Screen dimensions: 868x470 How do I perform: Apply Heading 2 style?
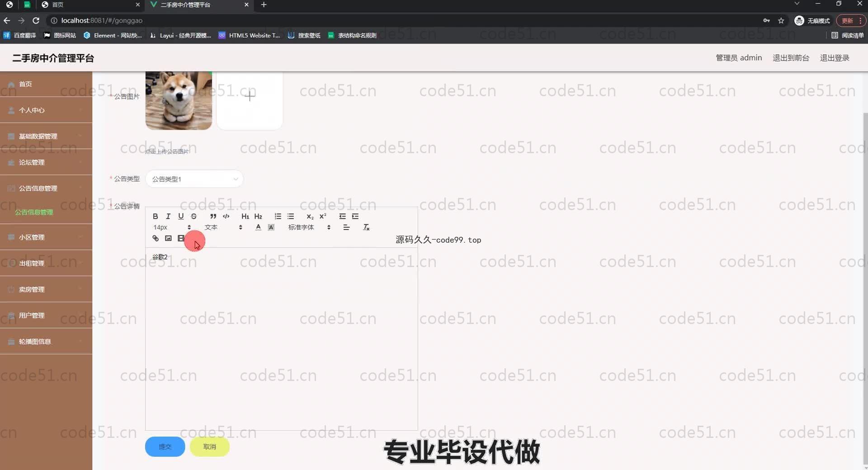[258, 216]
